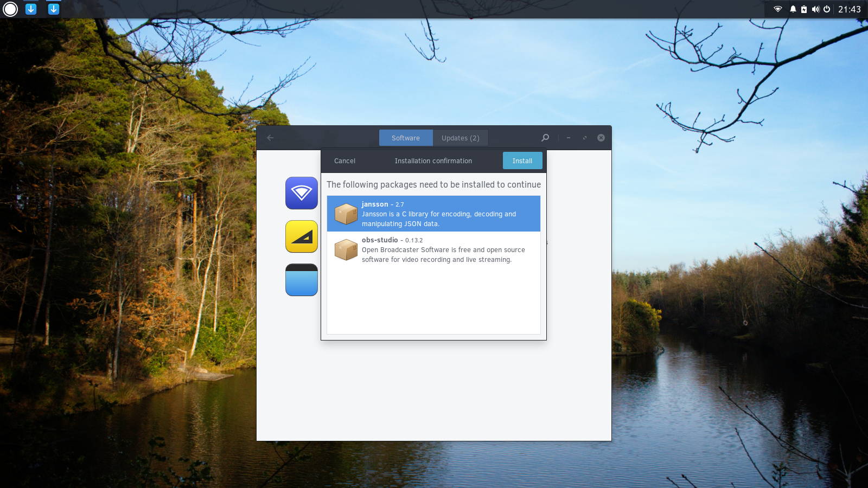Click the search magnifier icon in header
868x488 pixels.
coord(545,138)
